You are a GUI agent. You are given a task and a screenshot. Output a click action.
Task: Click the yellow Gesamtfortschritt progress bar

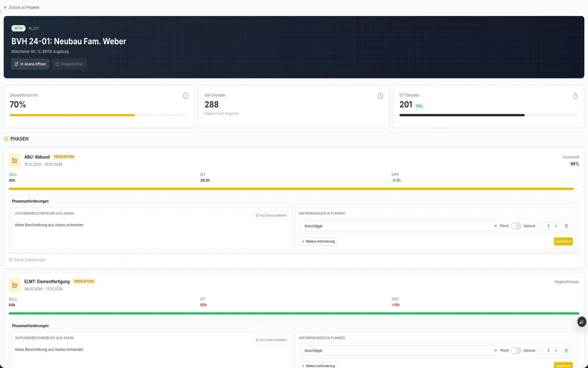click(72, 115)
